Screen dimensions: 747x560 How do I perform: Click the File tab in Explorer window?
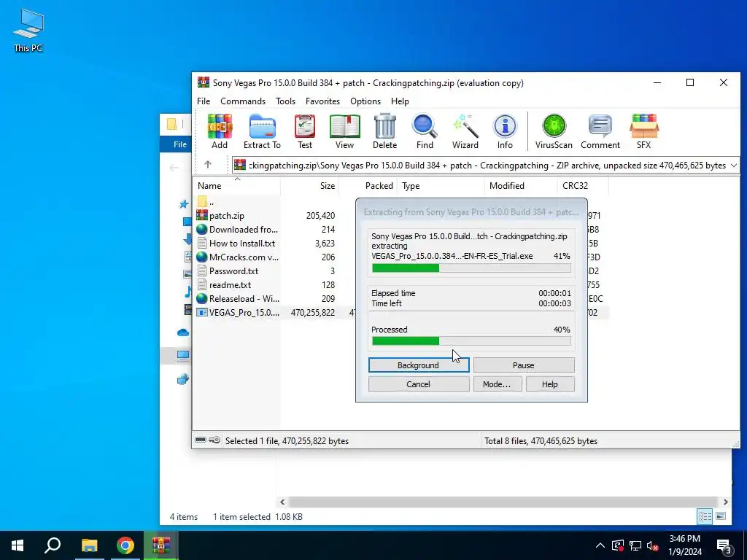click(x=180, y=144)
